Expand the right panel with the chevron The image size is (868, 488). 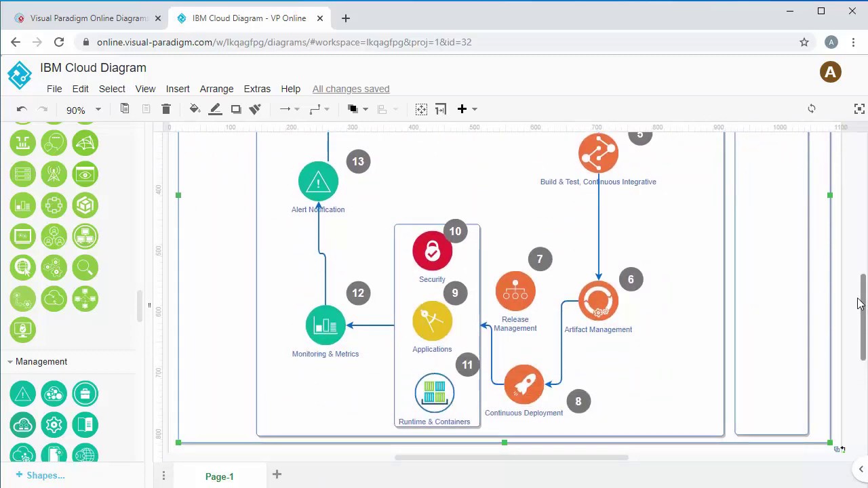[861, 469]
